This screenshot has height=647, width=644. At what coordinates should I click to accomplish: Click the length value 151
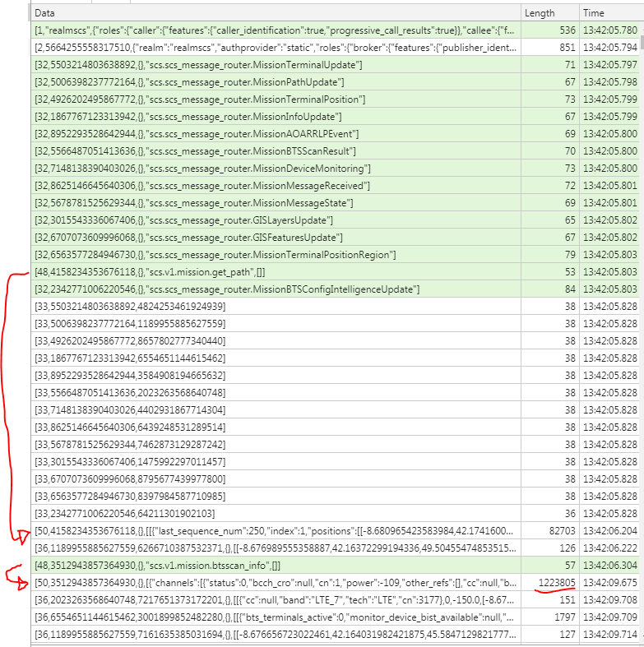[568, 600]
